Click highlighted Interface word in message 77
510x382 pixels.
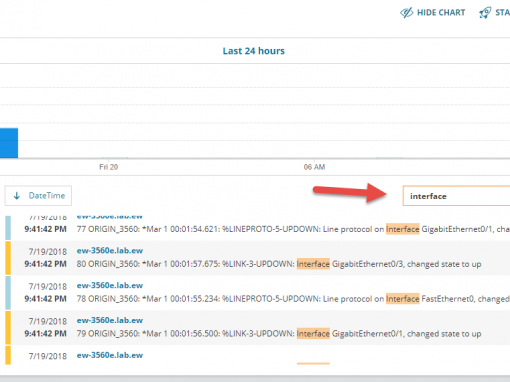coord(402,229)
